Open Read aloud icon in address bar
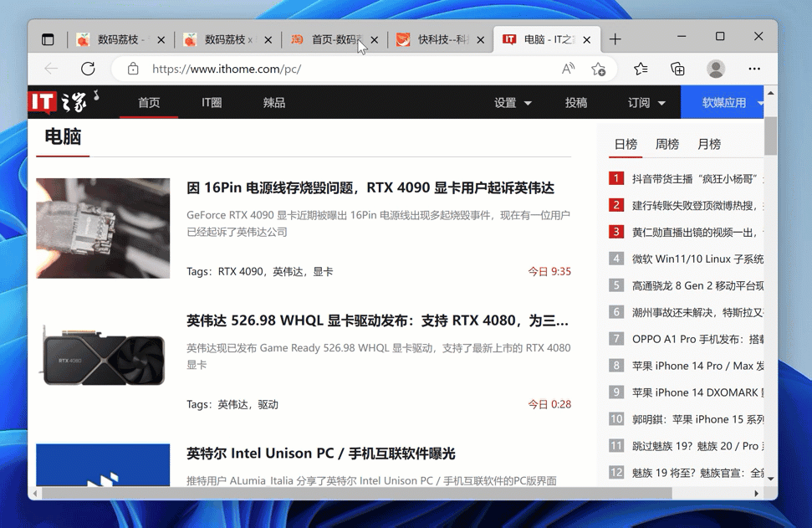This screenshot has height=528, width=812. (x=568, y=69)
